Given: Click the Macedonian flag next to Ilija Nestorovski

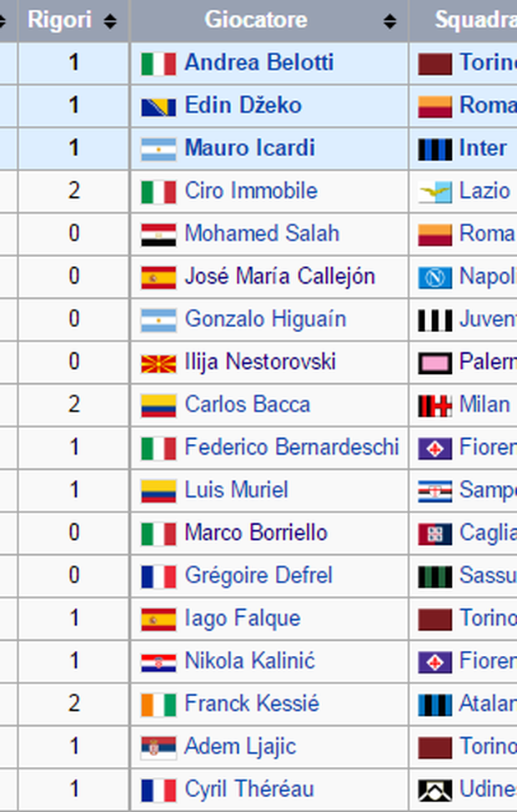Looking at the screenshot, I should [x=158, y=363].
